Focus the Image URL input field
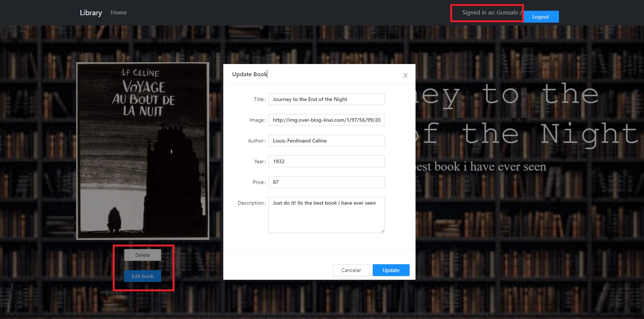 pyautogui.click(x=326, y=120)
